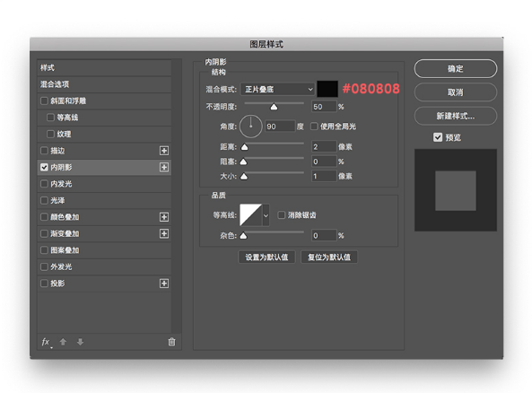Viewport: 532px width, 393px height.
Task: Enable the 光泽 checkbox
Action: [44, 200]
